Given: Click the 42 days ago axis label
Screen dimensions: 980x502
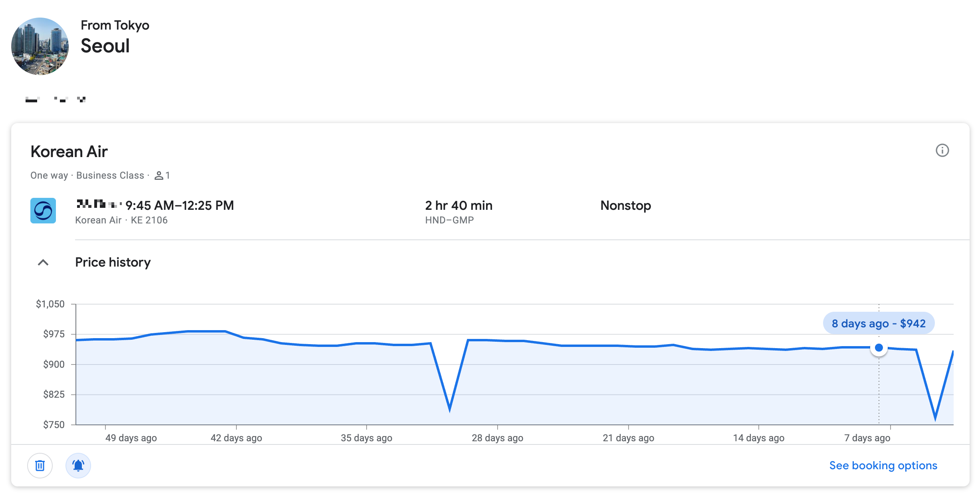Looking at the screenshot, I should pos(236,438).
